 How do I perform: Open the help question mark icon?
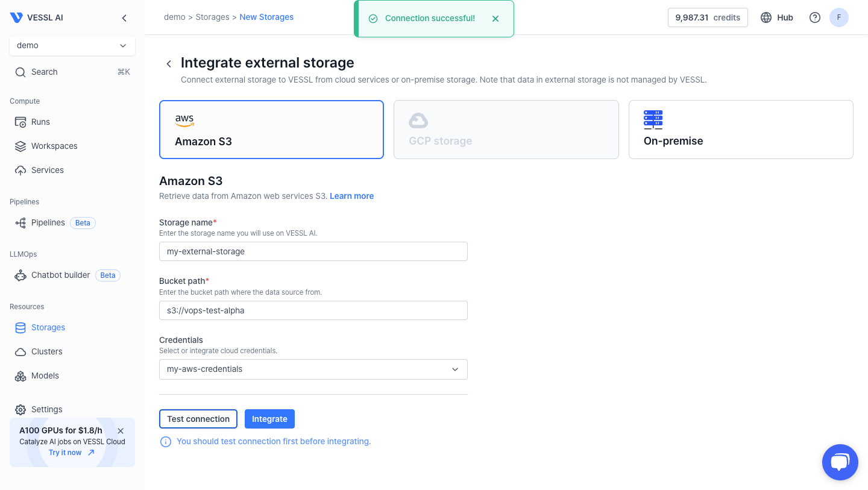[815, 17]
